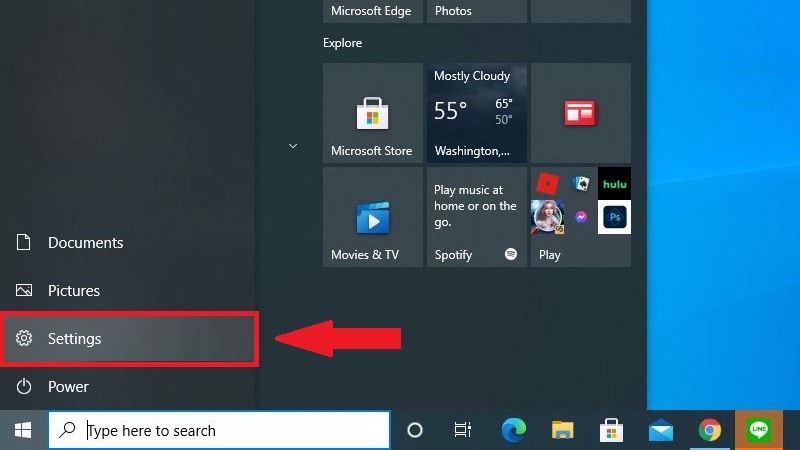
Task: Click the Cortana circle on taskbar
Action: 415,430
